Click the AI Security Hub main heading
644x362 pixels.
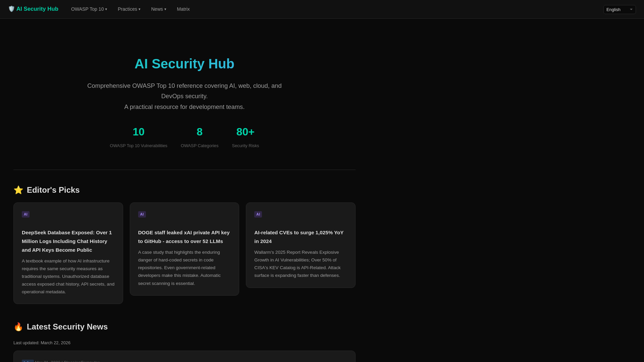[x=184, y=64]
